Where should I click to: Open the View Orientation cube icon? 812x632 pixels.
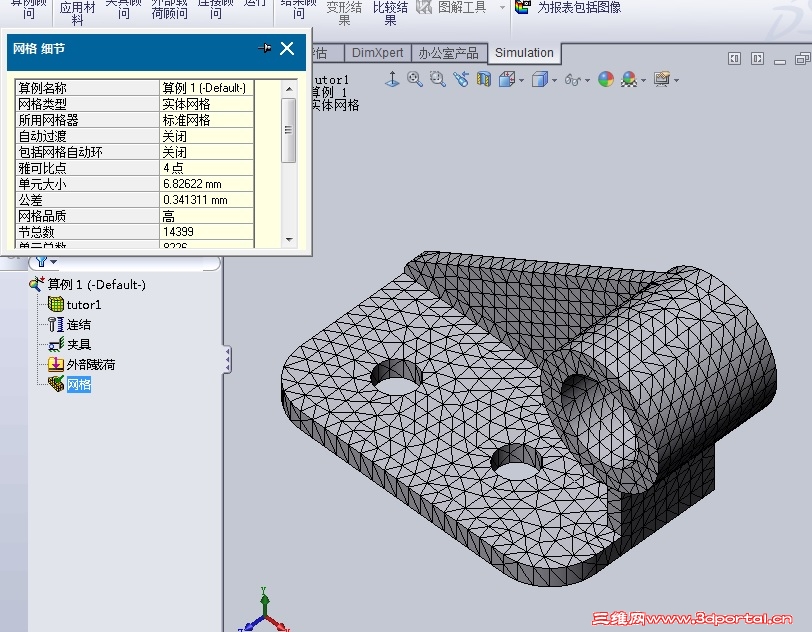(x=507, y=79)
